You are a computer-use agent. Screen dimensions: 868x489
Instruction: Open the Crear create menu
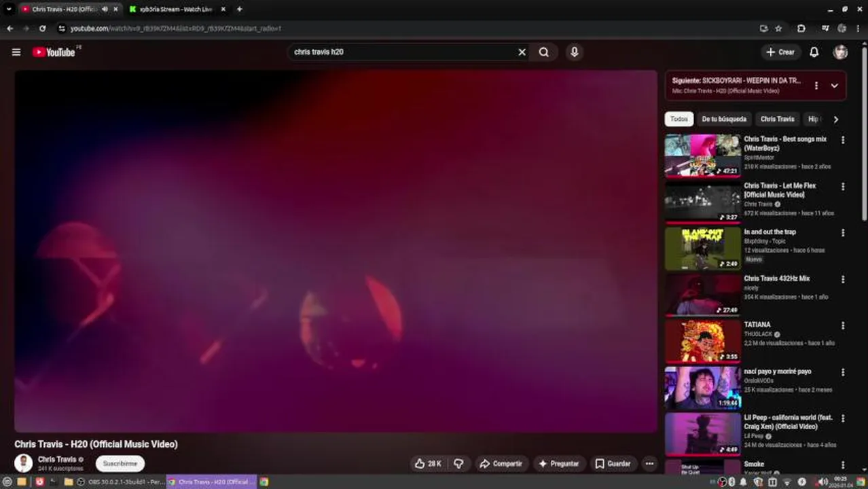pos(780,52)
